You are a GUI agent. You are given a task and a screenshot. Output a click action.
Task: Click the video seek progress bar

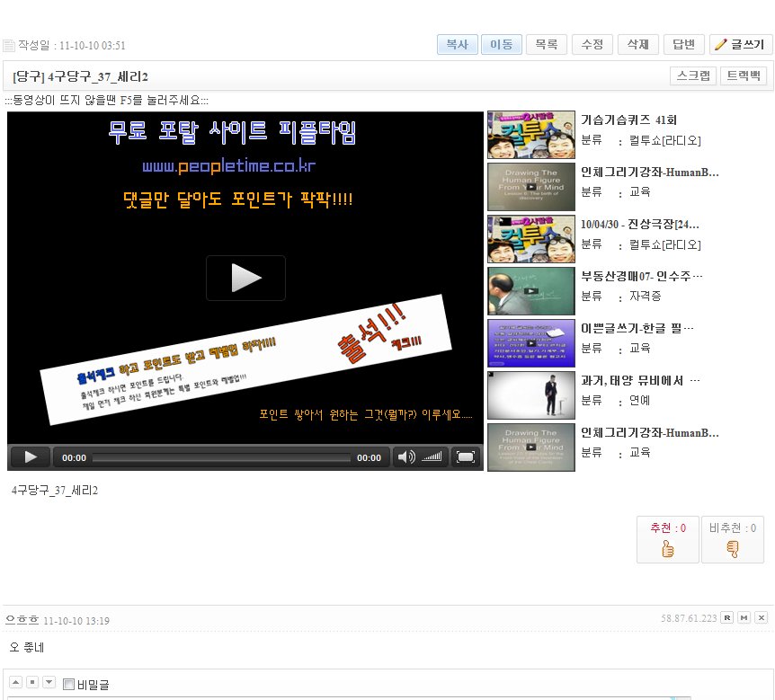tap(221, 457)
